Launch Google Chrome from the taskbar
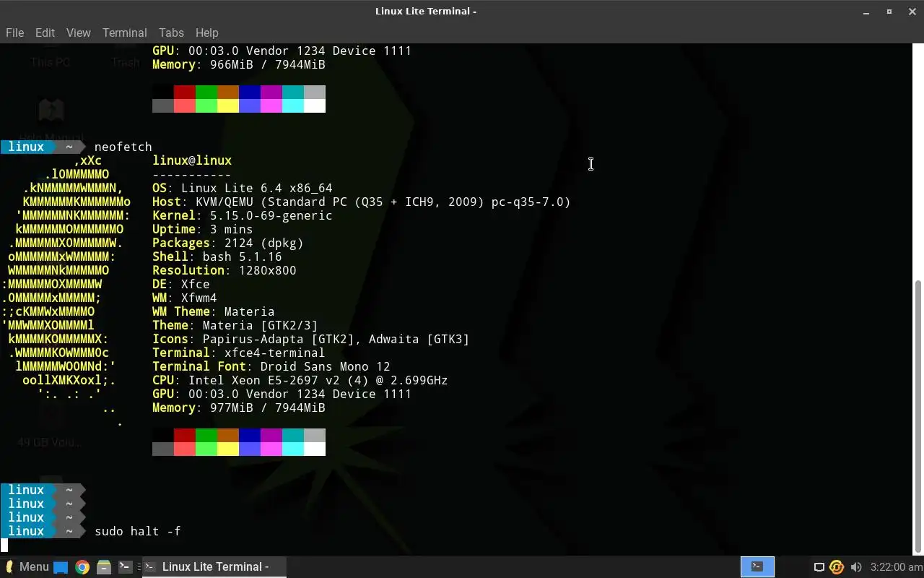Viewport: 924px width, 578px height. click(x=82, y=567)
